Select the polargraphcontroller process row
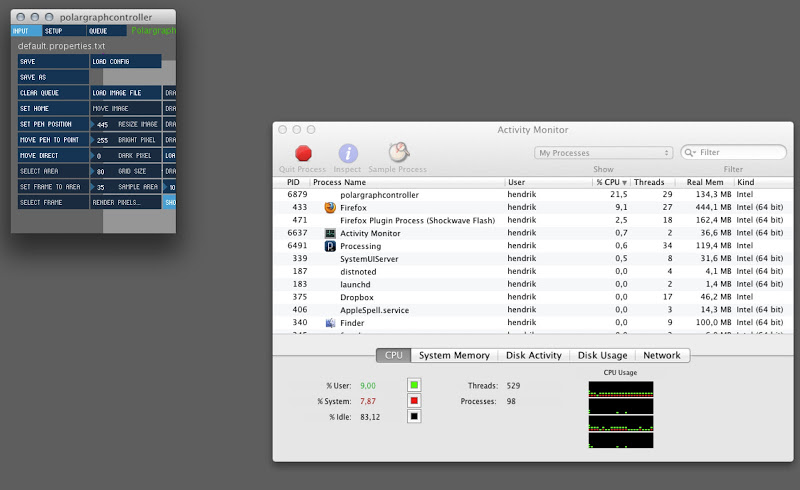 [x=533, y=194]
